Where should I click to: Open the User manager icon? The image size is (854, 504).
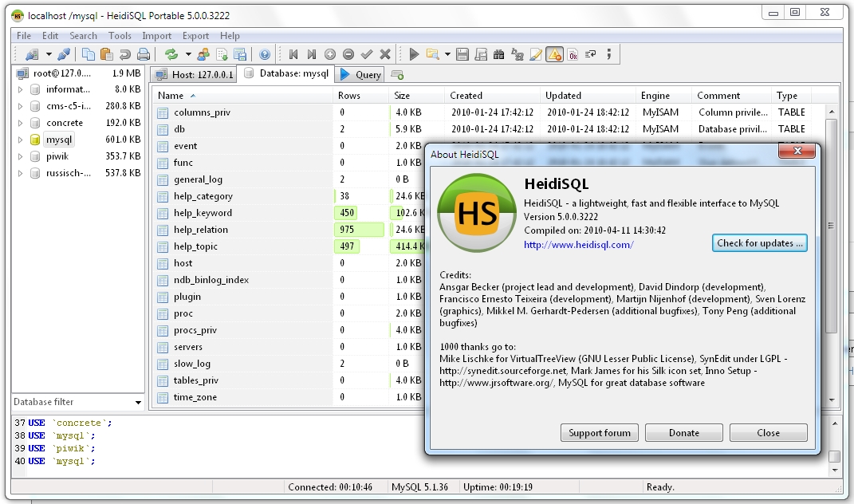[x=203, y=54]
